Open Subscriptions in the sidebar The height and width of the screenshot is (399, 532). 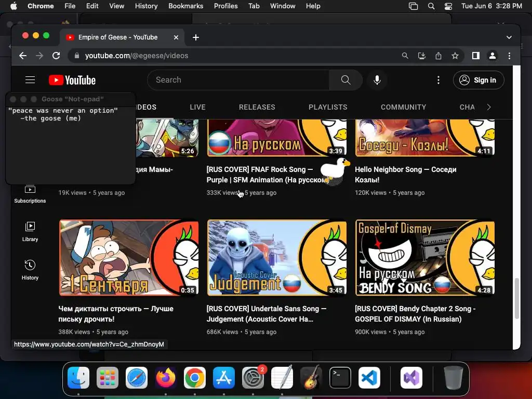[30, 194]
